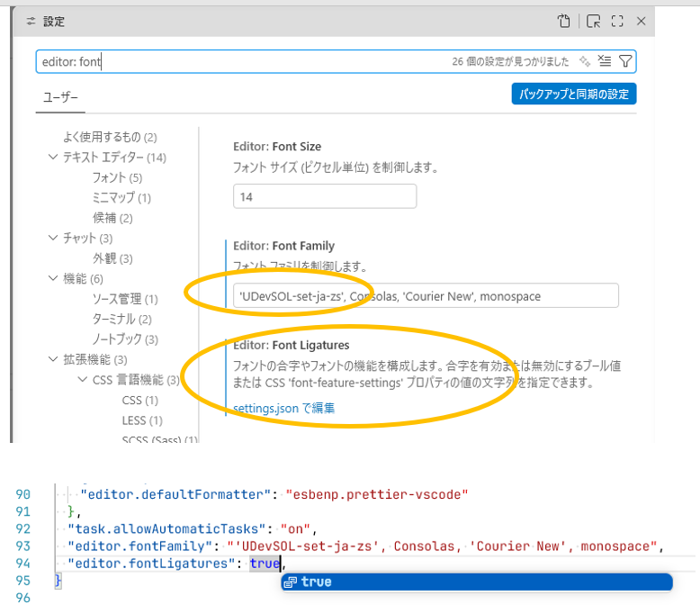This screenshot has width=700, height=614.
Task: Select 候補 (2) tree item
Action: 112,218
